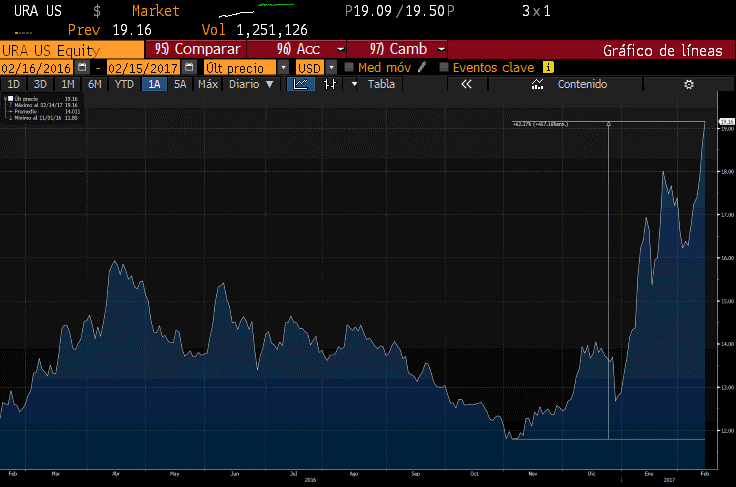Select the 1M time range
This screenshot has width=736, height=487.
click(x=68, y=84)
